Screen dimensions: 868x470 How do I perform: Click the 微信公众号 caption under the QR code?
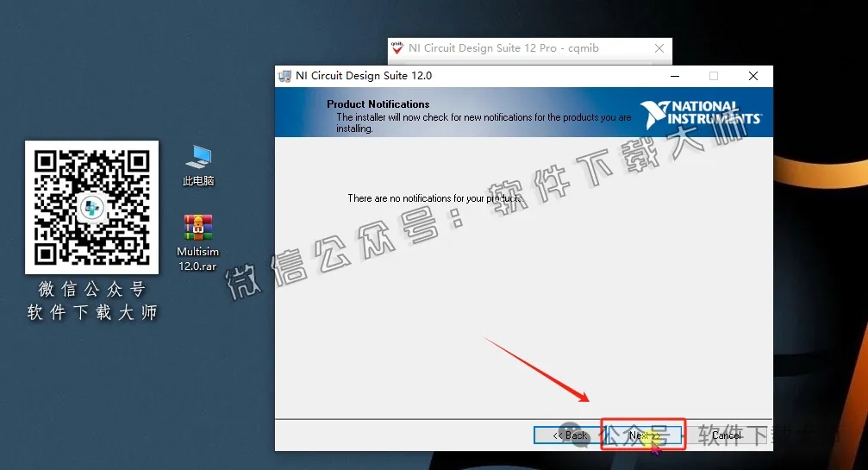click(x=91, y=290)
